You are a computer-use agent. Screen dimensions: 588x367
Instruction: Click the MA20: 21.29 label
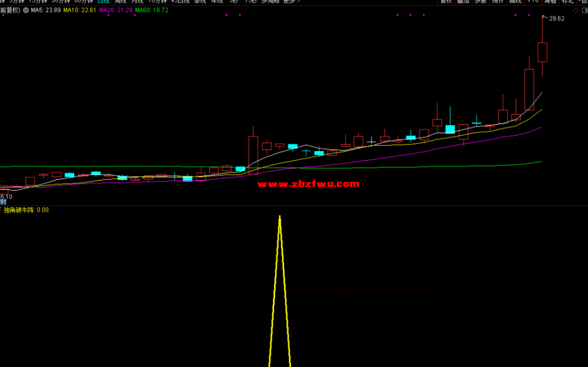pyautogui.click(x=115, y=10)
